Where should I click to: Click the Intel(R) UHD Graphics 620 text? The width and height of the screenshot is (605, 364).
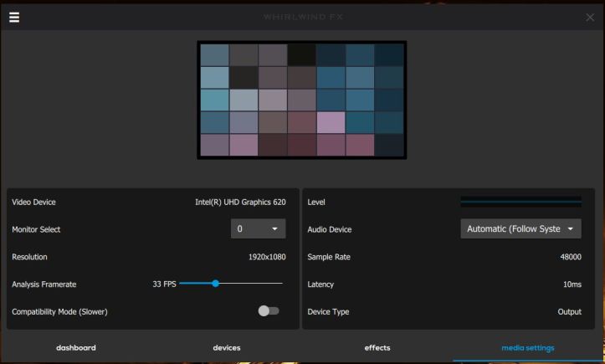240,202
